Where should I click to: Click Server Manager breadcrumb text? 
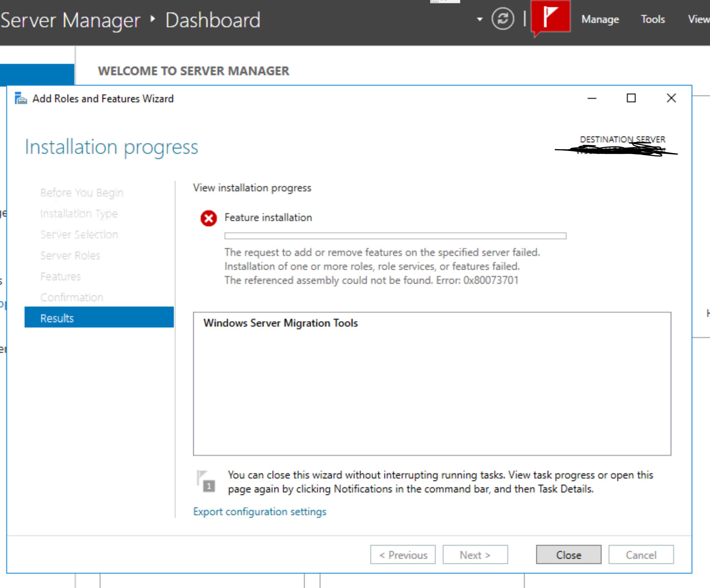[70, 20]
